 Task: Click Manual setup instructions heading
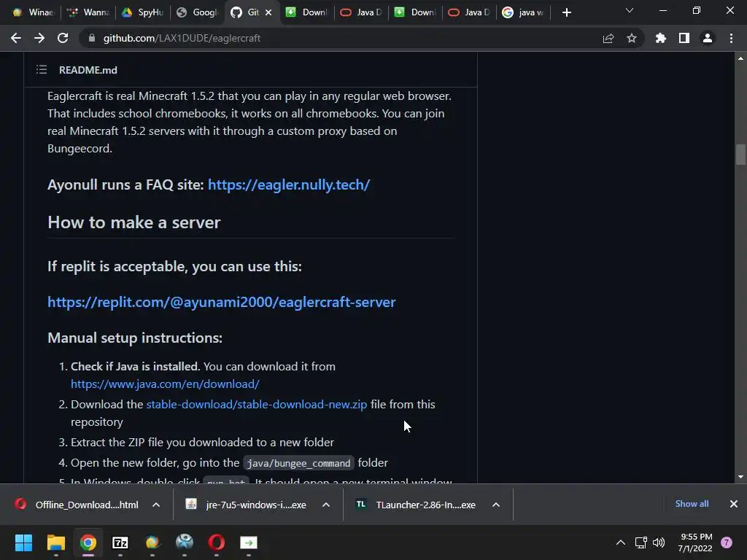point(135,338)
